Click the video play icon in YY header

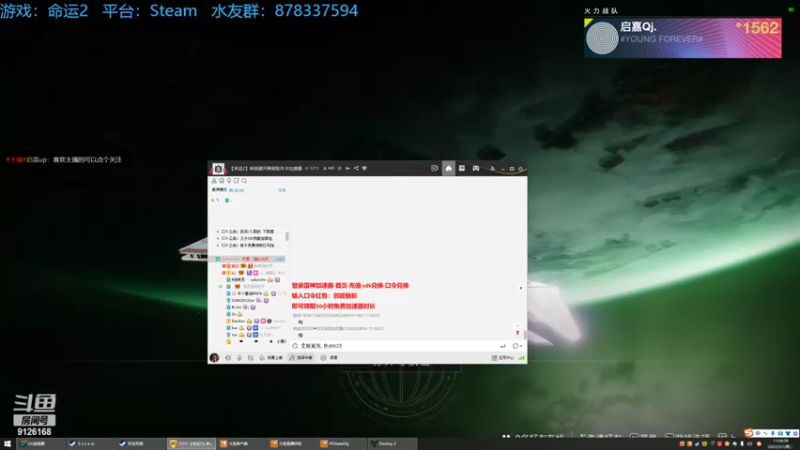coord(434,168)
